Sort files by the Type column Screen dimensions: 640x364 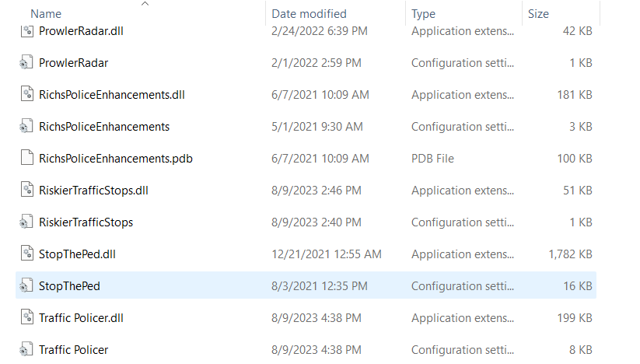(423, 14)
